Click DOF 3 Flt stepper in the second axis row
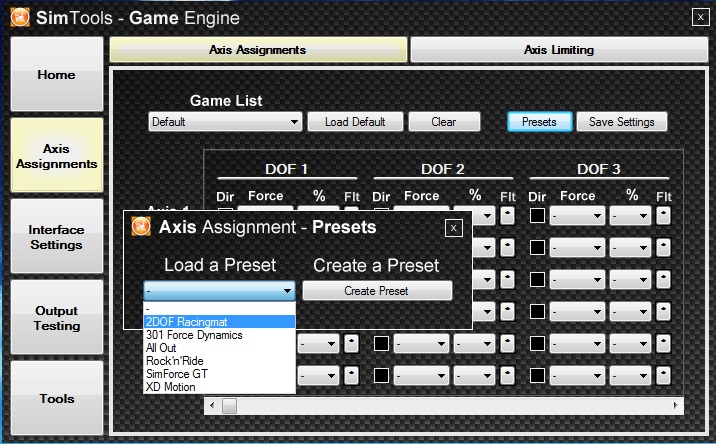This screenshot has height=444, width=716. click(x=663, y=248)
